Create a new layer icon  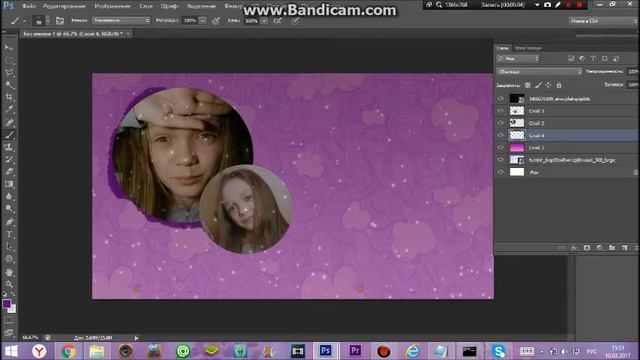coord(624,248)
